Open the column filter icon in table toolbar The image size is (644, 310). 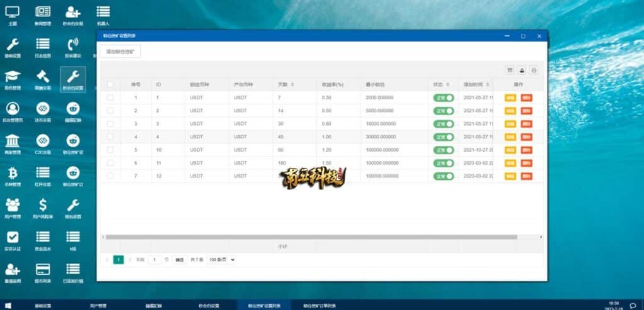click(510, 70)
